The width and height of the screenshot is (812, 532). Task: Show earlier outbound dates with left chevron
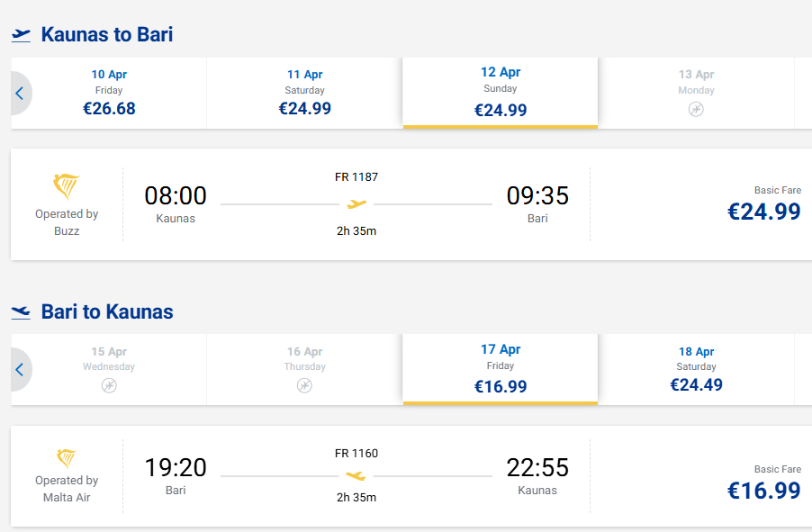point(20,93)
